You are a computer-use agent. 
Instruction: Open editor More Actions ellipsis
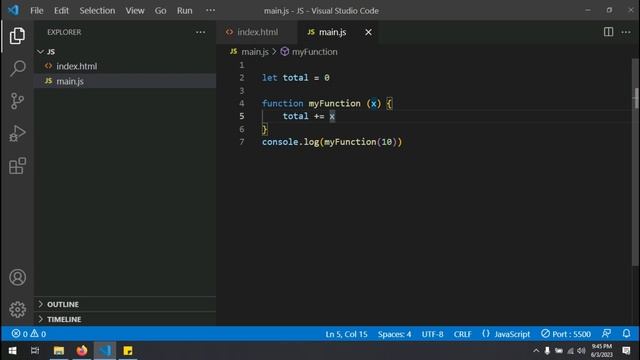tap(626, 32)
